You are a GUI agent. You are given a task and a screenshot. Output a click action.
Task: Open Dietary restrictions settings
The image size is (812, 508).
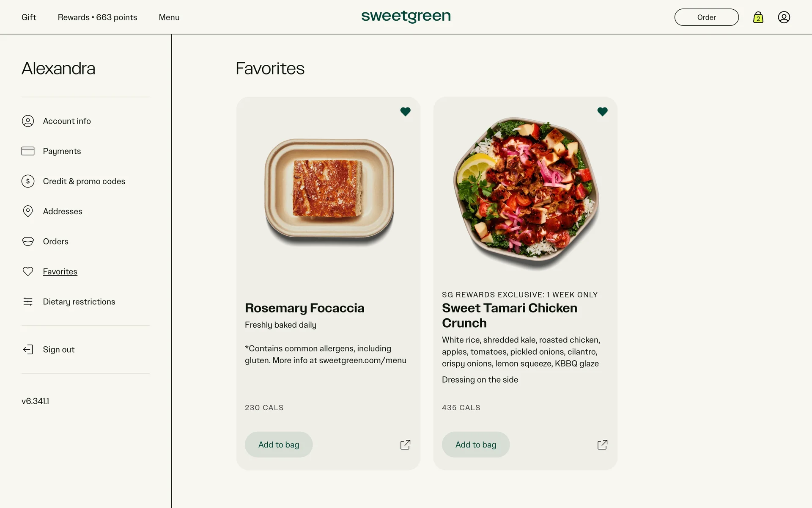79,301
